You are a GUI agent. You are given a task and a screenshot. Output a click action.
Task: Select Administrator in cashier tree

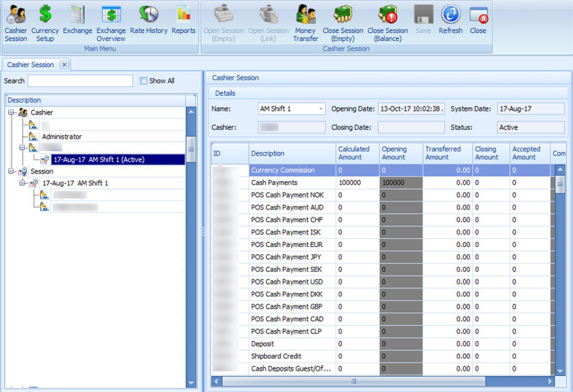point(62,136)
